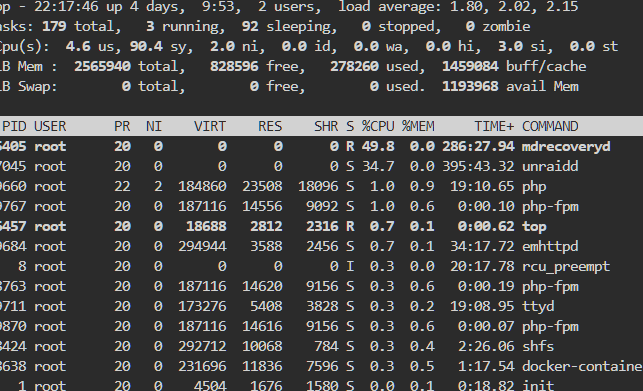Click the 19:10.65 time of php
Screen dimensions: 643x391
pos(482,186)
